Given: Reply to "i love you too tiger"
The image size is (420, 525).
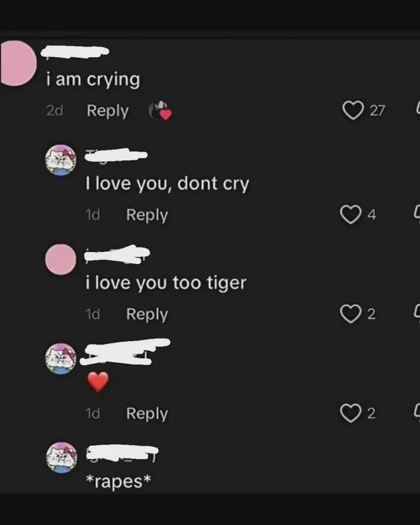Looking at the screenshot, I should 147,314.
